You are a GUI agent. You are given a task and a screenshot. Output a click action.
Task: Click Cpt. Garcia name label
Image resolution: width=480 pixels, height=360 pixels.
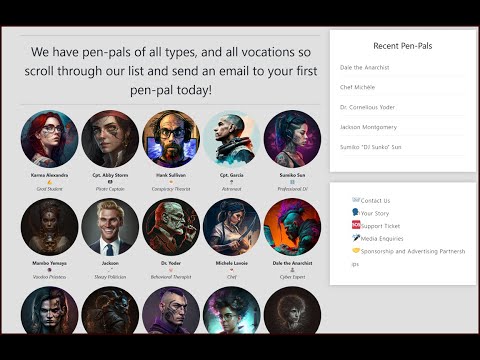click(232, 175)
